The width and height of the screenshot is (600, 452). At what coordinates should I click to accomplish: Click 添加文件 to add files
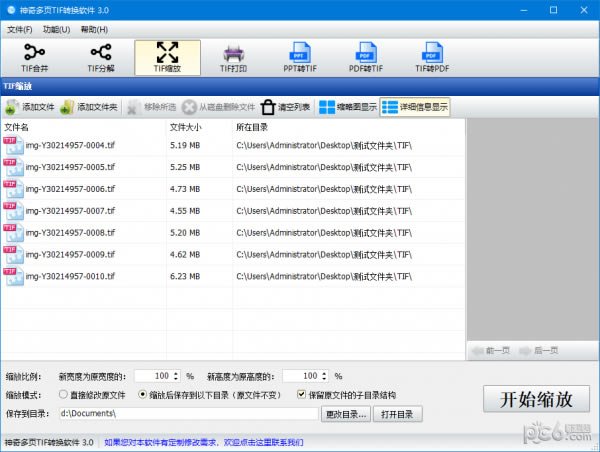click(30, 107)
